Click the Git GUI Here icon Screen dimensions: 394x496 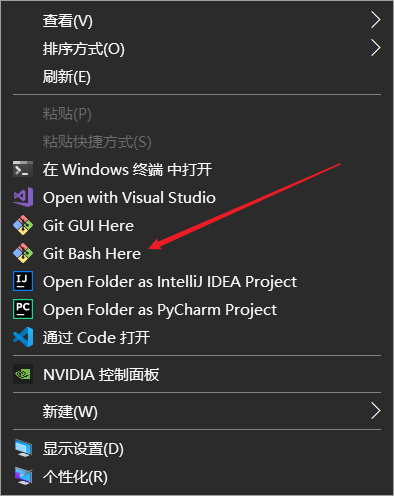23,225
